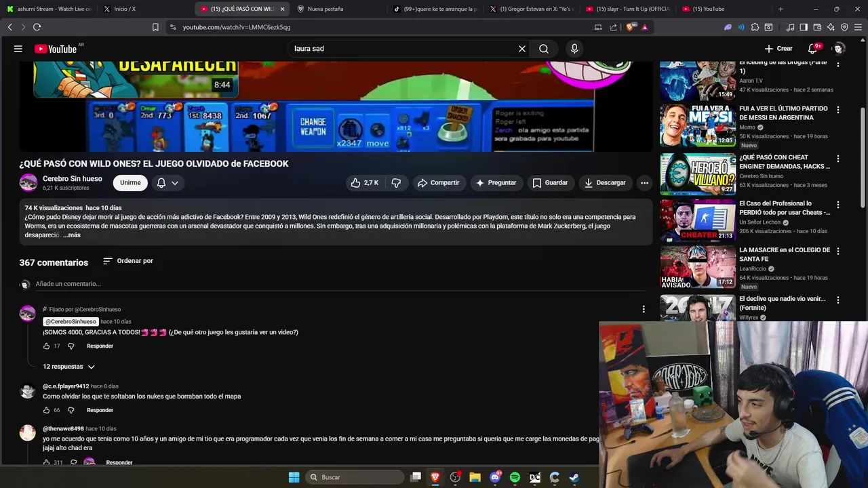
Task: Bookmark this page in the address bar
Action: 155,27
